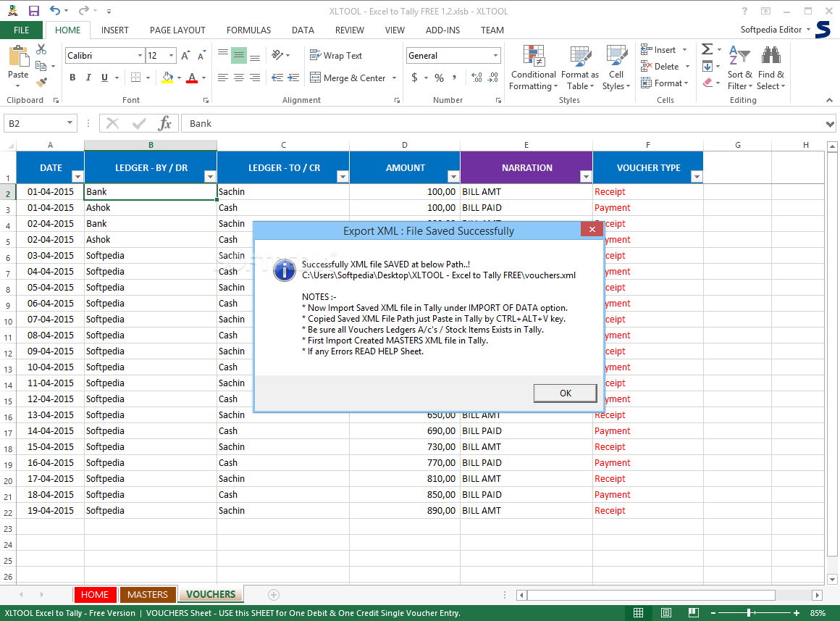
Task: Switch to the FORMULAS ribbon tab
Action: (x=248, y=30)
